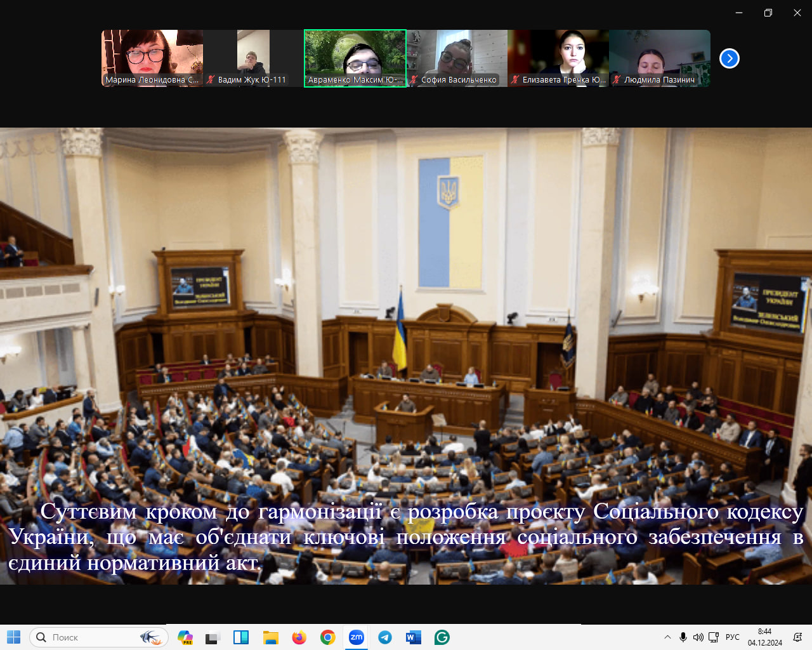Screen dimensions: 812x650
Task: Open the Windows Start menu
Action: pyautogui.click(x=13, y=637)
